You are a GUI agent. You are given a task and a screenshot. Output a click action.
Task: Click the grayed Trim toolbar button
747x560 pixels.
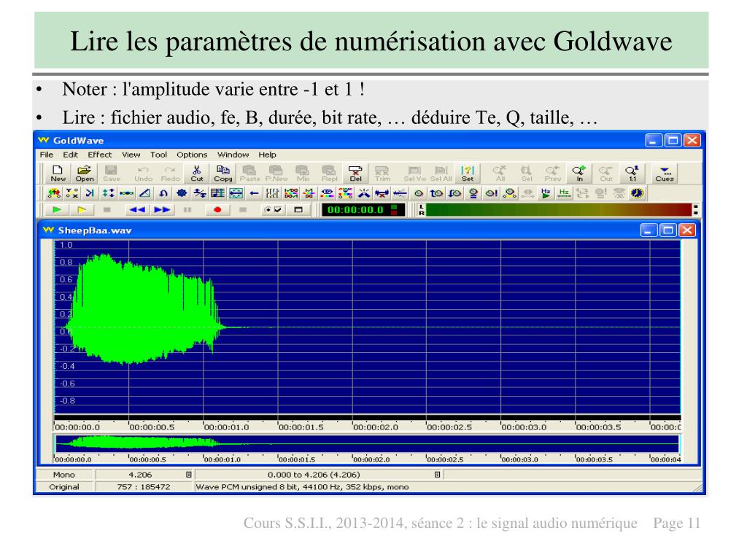click(x=382, y=174)
